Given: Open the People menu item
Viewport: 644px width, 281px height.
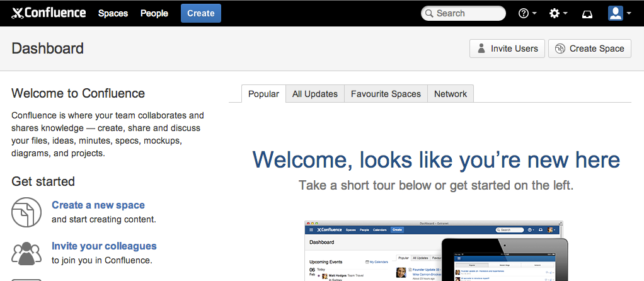Looking at the screenshot, I should [x=154, y=13].
